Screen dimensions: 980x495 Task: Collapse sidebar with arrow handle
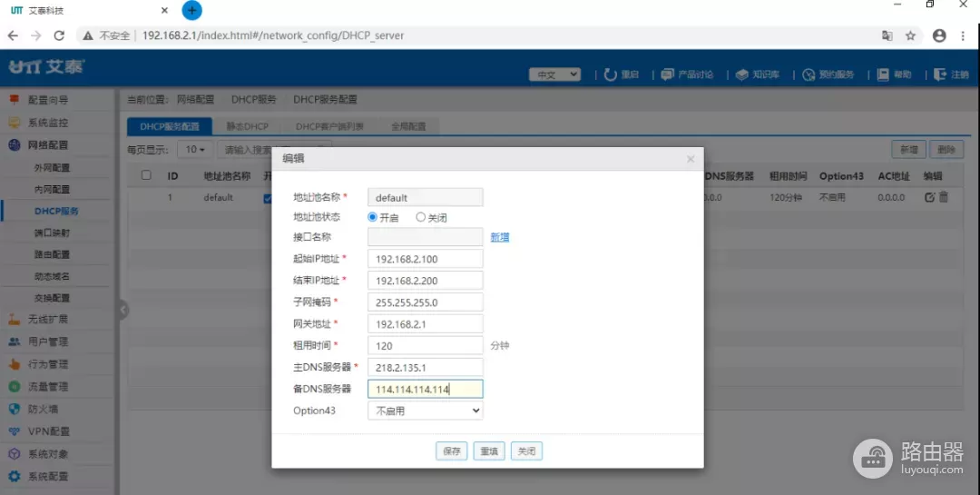123,309
